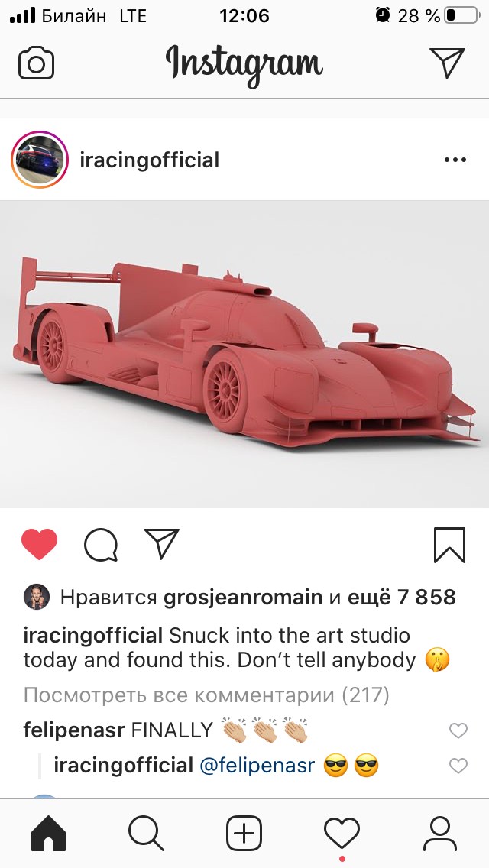The width and height of the screenshot is (489, 868).
Task: Open activity heart tab
Action: click(x=342, y=834)
